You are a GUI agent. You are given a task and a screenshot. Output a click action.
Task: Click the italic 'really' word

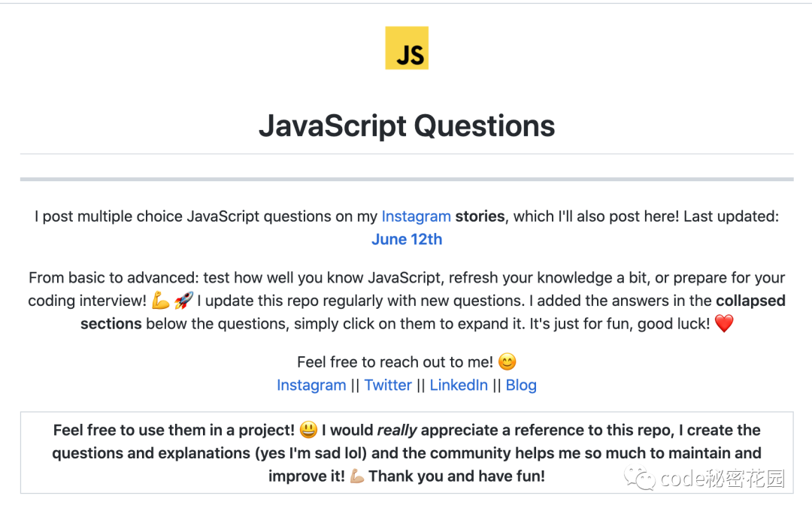(397, 430)
